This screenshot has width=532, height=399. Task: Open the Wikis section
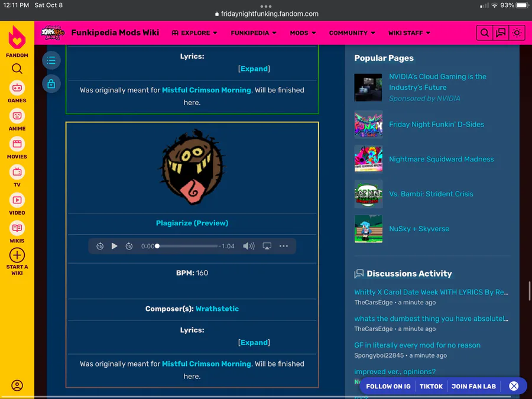point(17,232)
